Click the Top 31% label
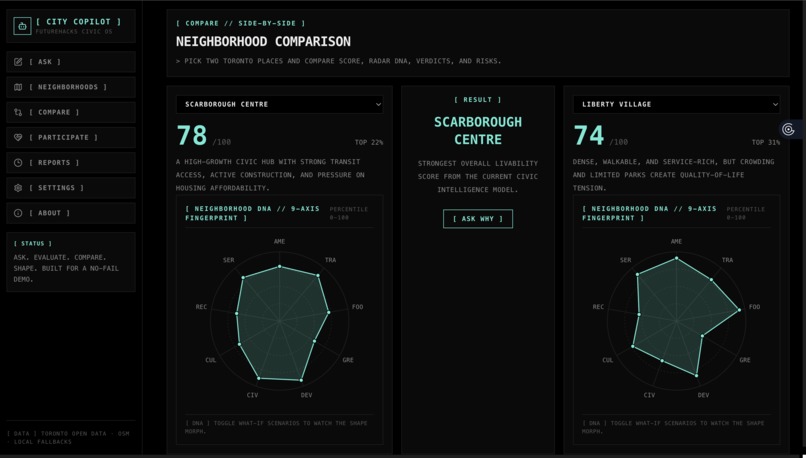This screenshot has height=458, width=806. 765,142
